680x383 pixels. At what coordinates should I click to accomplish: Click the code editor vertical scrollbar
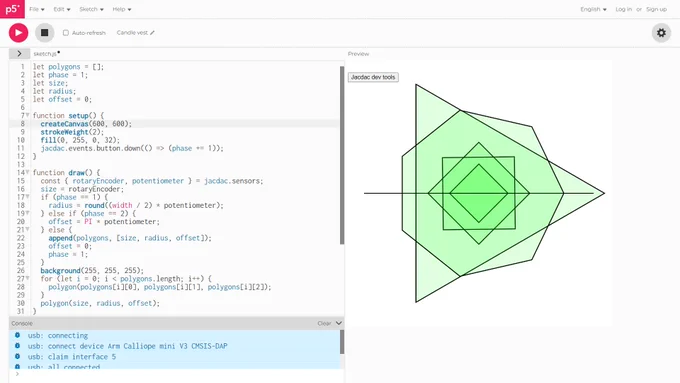click(342, 155)
